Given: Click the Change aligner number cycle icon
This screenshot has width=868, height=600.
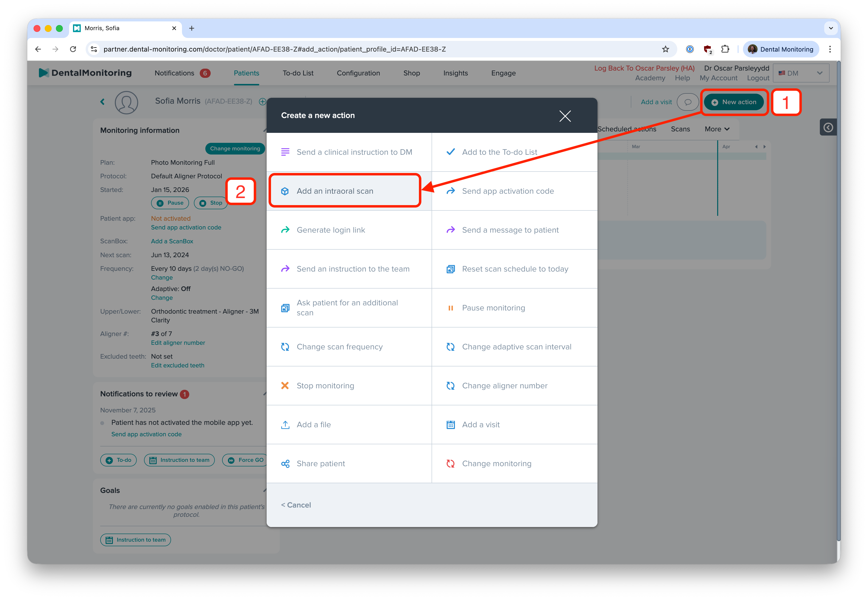Looking at the screenshot, I should point(450,386).
